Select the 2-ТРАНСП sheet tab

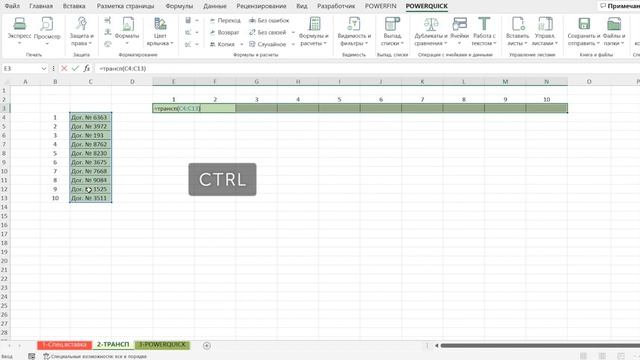click(113, 345)
